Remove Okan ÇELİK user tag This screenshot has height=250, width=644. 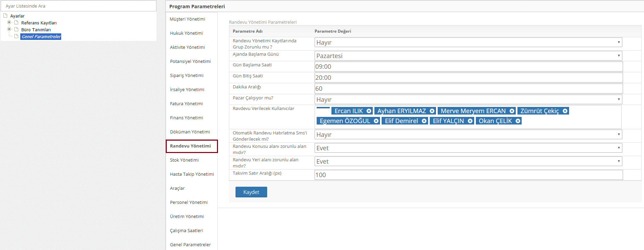coord(518,121)
